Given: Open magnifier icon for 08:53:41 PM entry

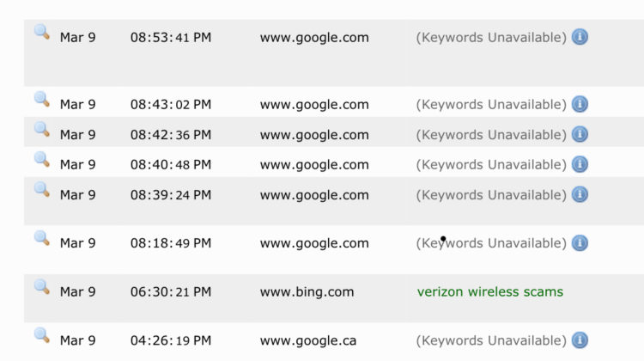Looking at the screenshot, I should click(x=42, y=32).
